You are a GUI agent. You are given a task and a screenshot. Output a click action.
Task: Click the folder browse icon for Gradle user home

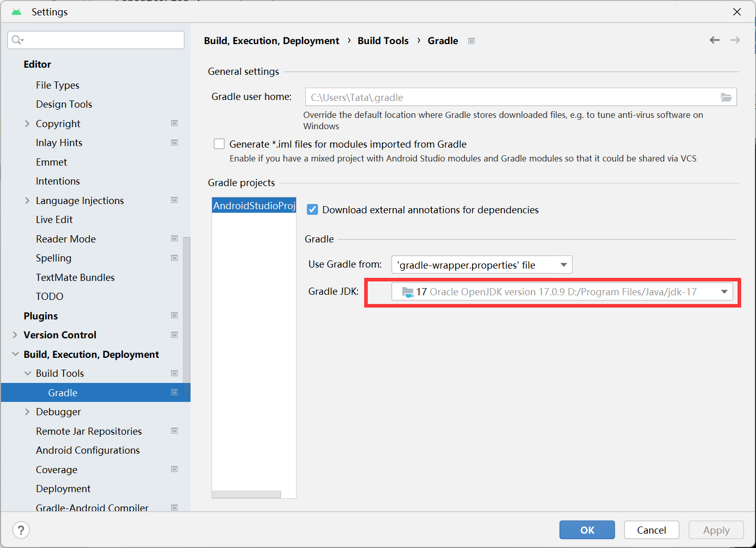tap(726, 97)
